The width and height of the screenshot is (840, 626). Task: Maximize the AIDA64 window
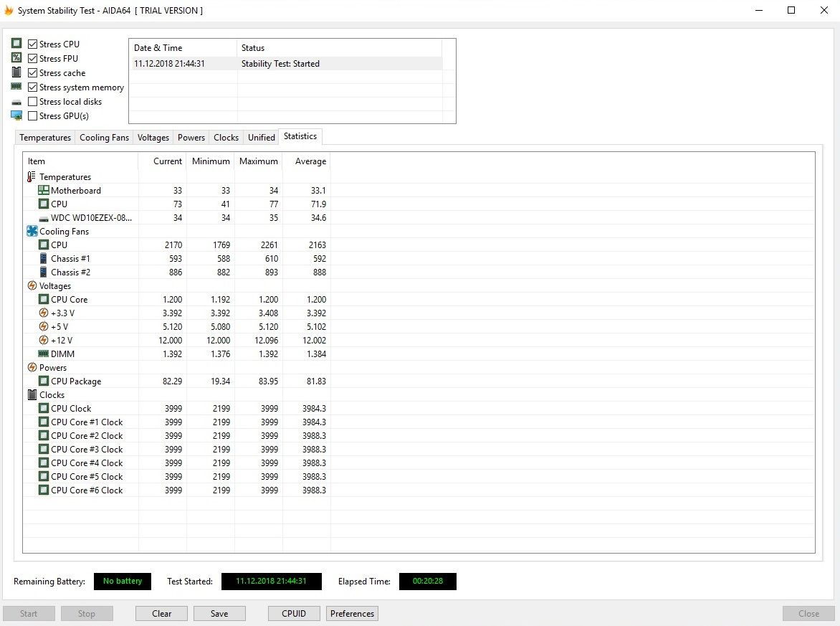[791, 10]
